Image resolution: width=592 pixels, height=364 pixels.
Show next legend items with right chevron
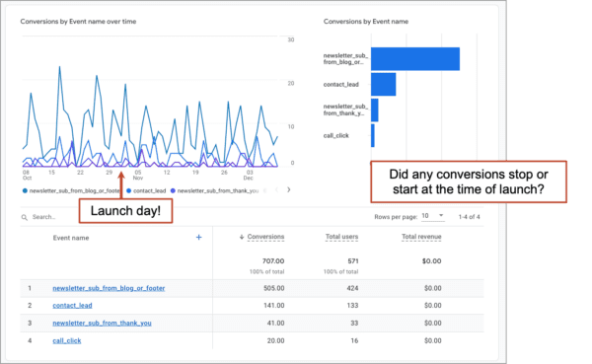tap(289, 189)
